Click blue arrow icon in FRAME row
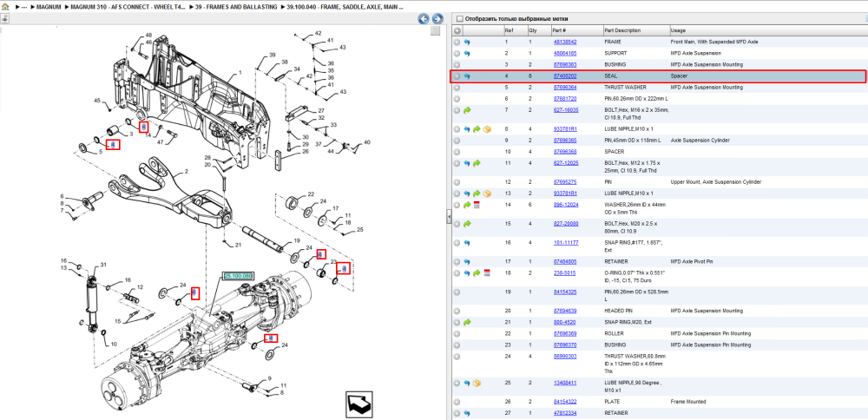The width and height of the screenshot is (868, 420). (x=467, y=42)
